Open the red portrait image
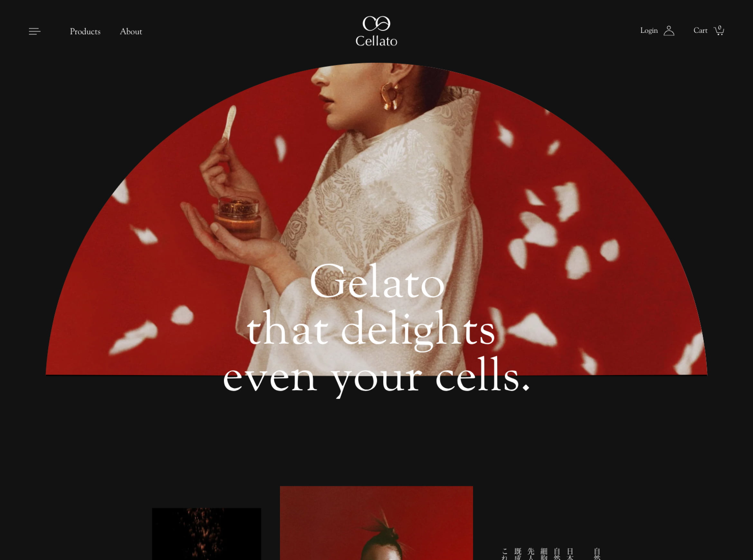This screenshot has height=560, width=753. pos(376,523)
